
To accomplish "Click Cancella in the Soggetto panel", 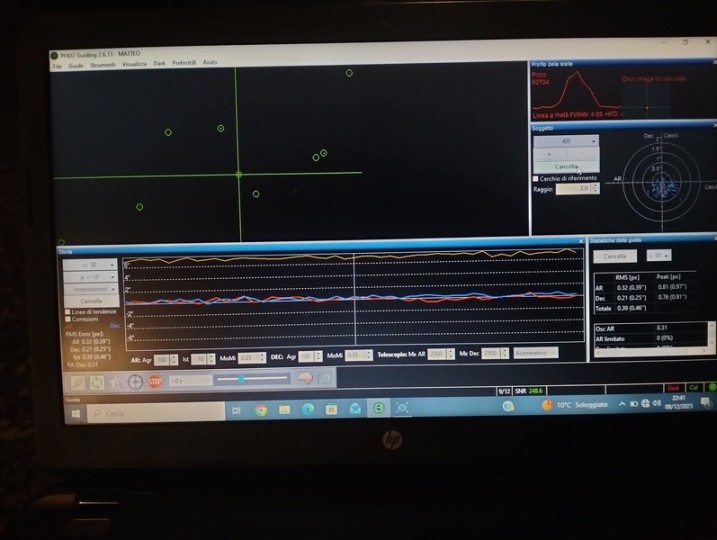I will point(566,166).
